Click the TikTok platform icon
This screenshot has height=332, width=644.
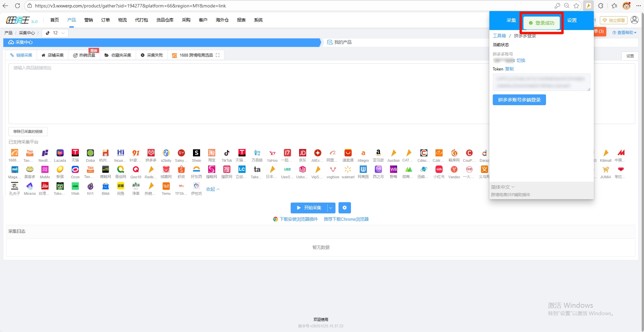point(227,153)
